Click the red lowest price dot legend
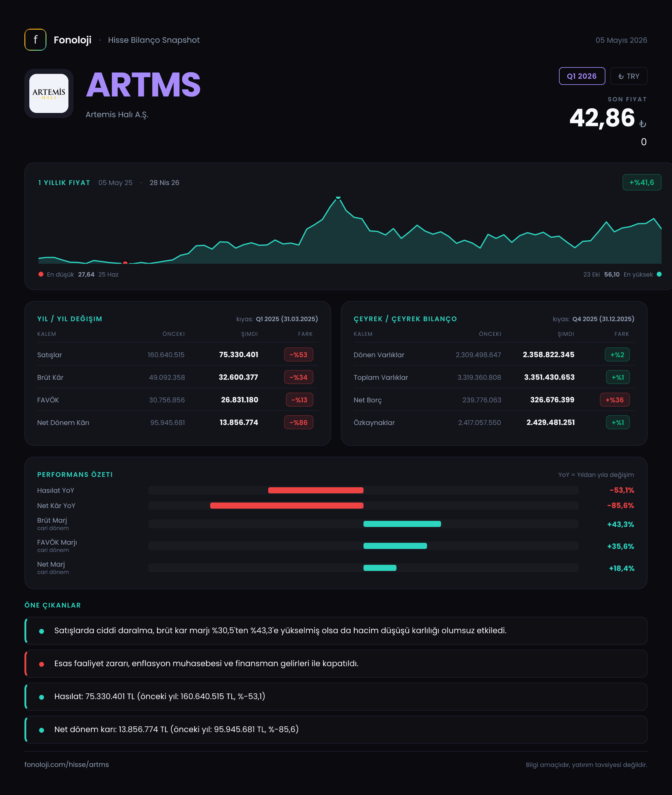Viewport: 672px width, 795px height. (41, 274)
